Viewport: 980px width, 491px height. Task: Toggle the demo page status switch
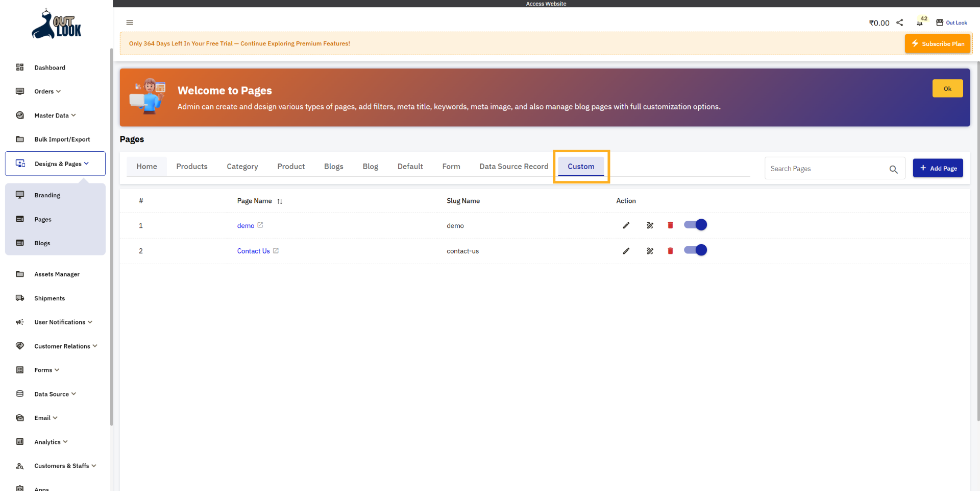pyautogui.click(x=695, y=225)
